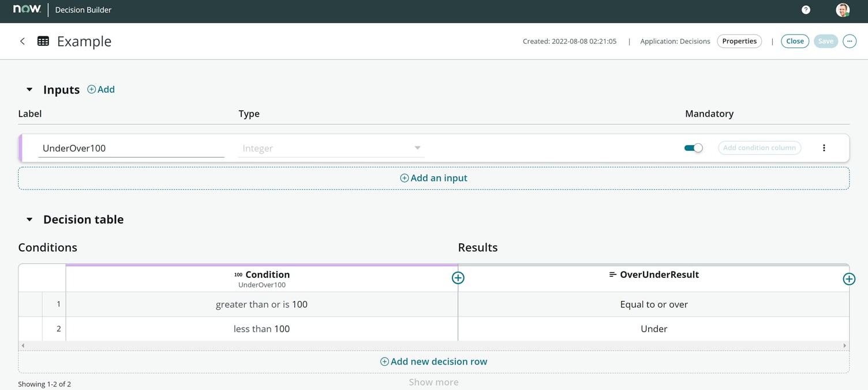868x390 pixels.
Task: Edit the UnderOver100 label field
Action: (131, 148)
